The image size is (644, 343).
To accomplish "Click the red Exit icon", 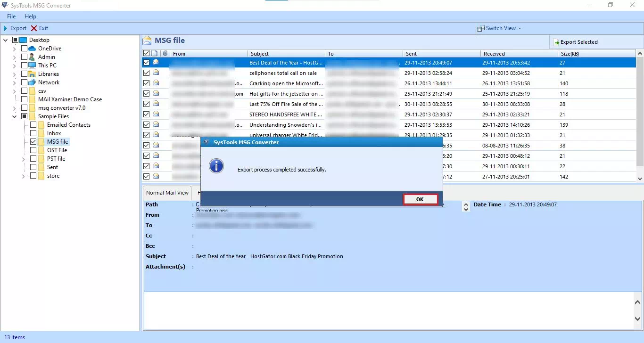I will coord(34,28).
